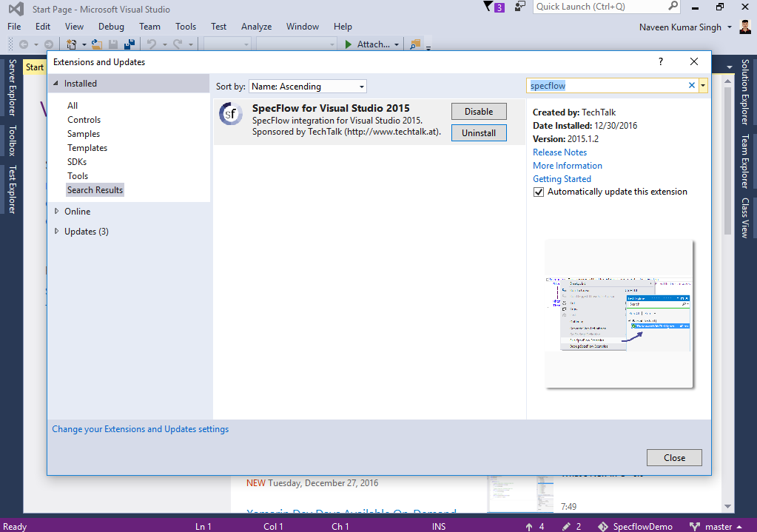This screenshot has width=757, height=532.
Task: Open the Getting Started link
Action: tap(562, 179)
